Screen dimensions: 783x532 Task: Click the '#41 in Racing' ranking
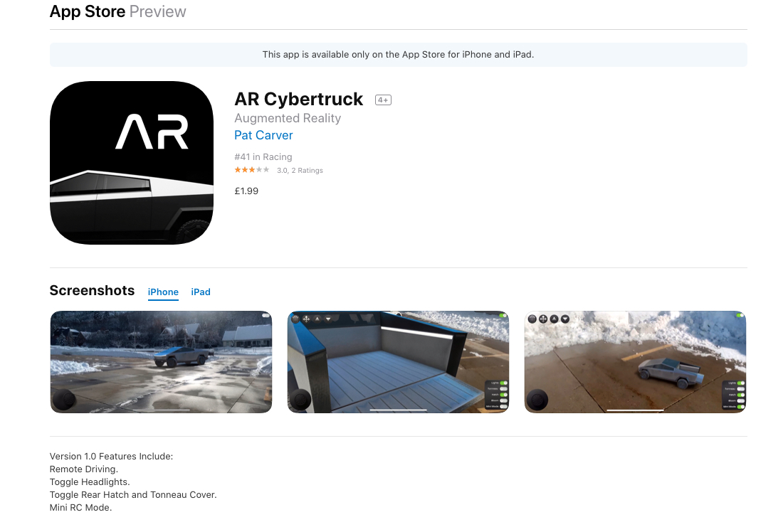(263, 156)
